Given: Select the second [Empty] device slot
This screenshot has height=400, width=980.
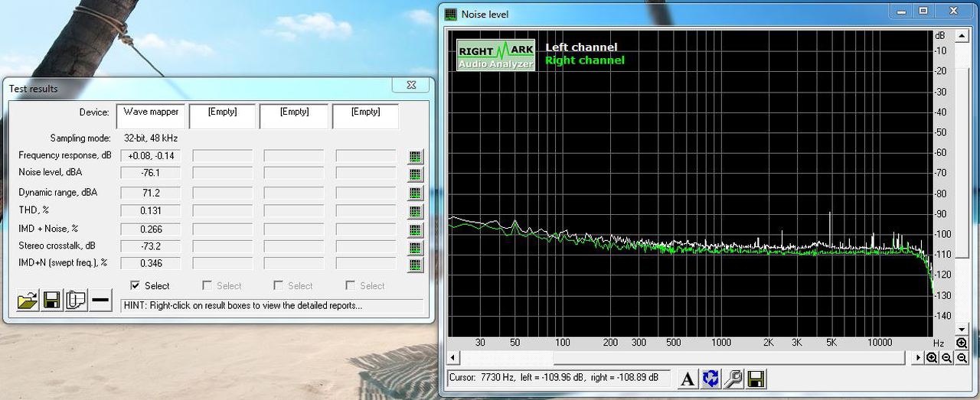Looking at the screenshot, I should click(223, 116).
